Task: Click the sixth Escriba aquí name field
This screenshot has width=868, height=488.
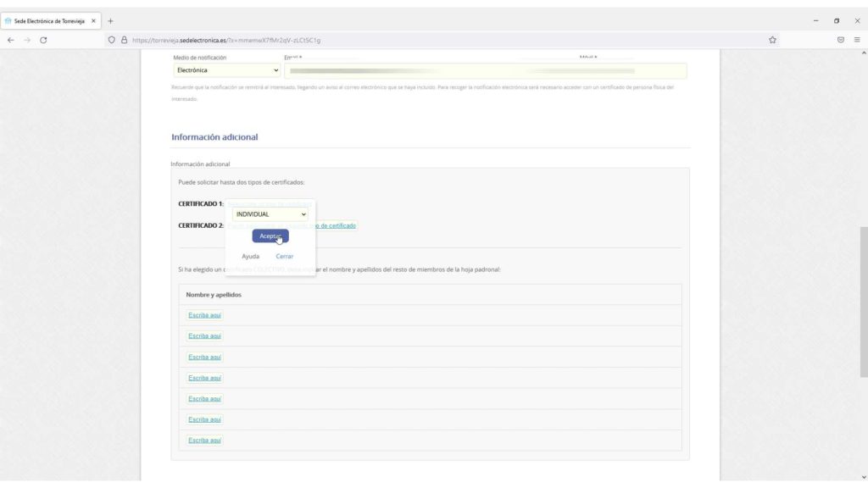Action: [x=205, y=419]
